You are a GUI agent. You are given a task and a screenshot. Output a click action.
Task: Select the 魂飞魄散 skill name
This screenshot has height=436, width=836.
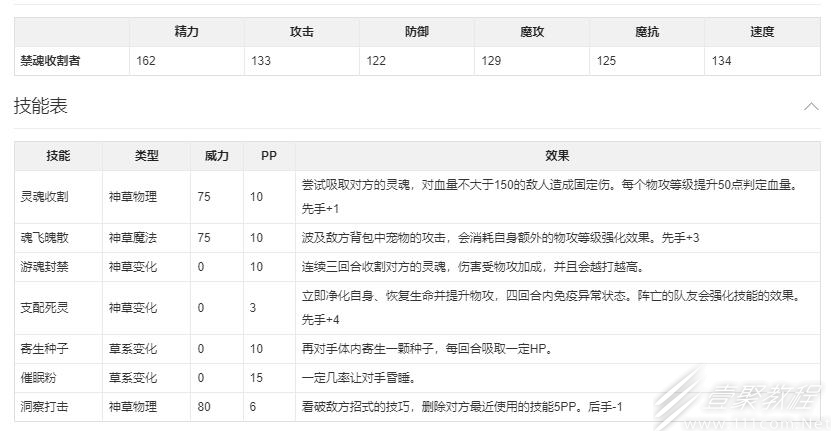pos(44,238)
